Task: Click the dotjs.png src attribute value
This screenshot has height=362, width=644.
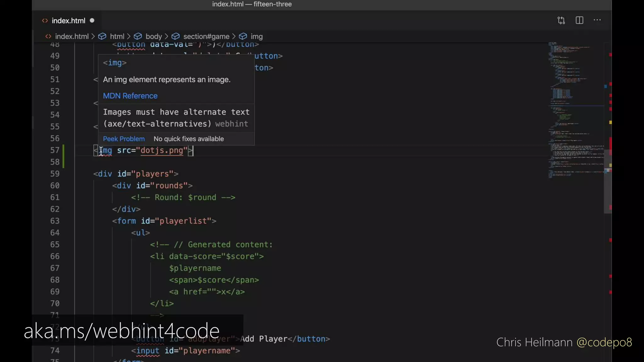Action: (x=162, y=151)
